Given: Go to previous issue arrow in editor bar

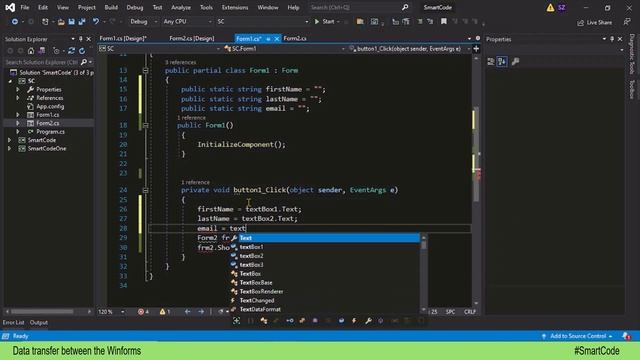Looking at the screenshot, I should pyautogui.click(x=187, y=312).
